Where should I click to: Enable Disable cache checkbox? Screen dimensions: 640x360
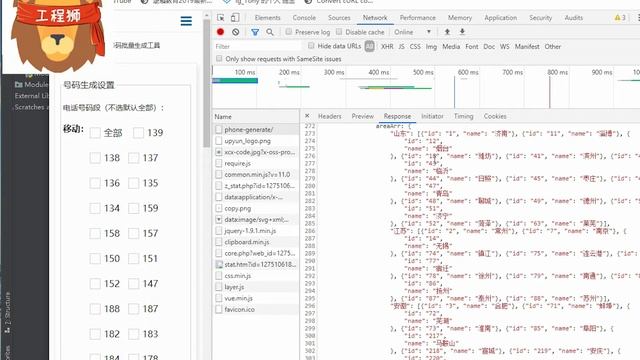(339, 32)
